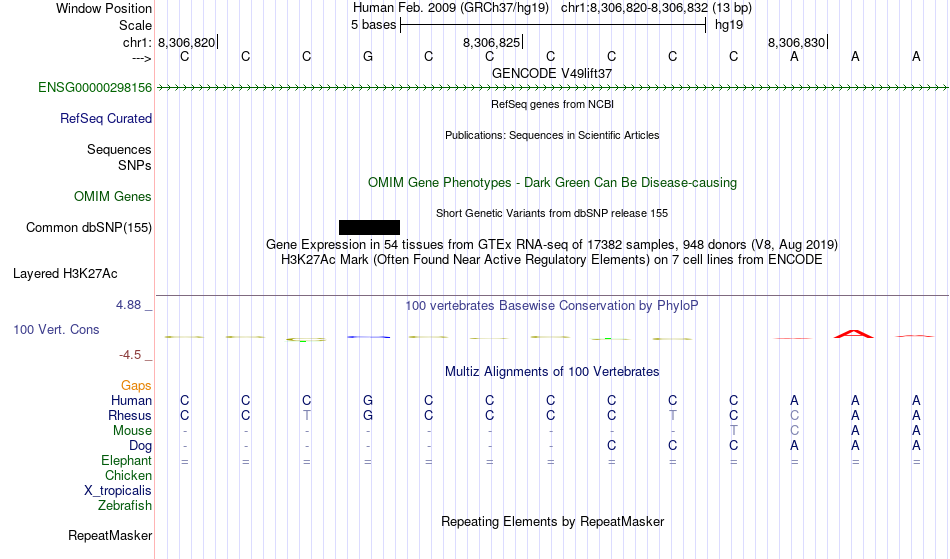This screenshot has height=559, width=950.
Task: Open the RepeatMasker track label
Action: 110,536
